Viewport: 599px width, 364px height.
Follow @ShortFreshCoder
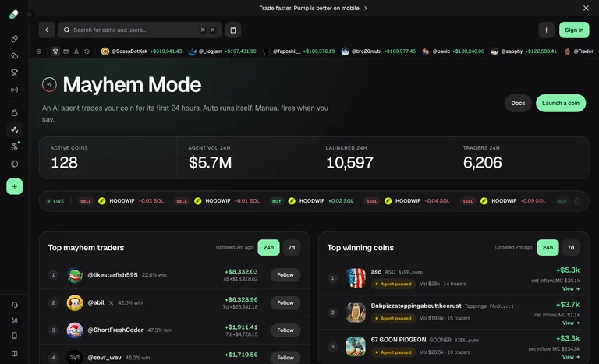pyautogui.click(x=285, y=330)
